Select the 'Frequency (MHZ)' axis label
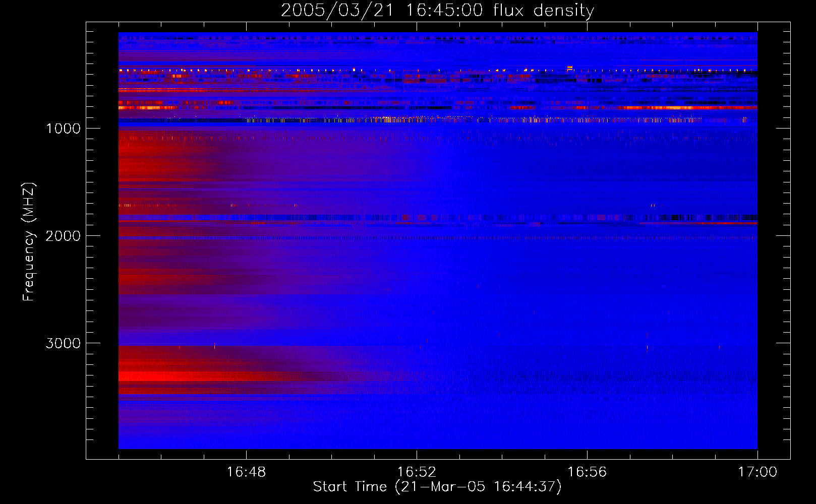 coord(29,242)
